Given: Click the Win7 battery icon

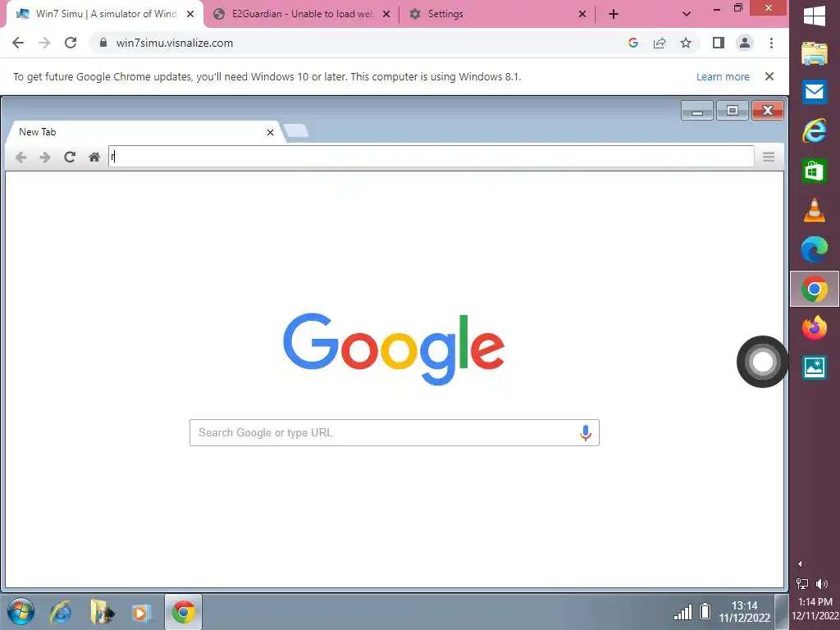Looking at the screenshot, I should point(705,611).
